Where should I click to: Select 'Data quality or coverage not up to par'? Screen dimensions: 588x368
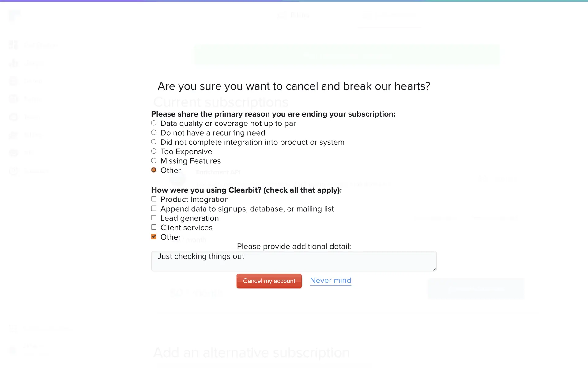[x=154, y=123]
